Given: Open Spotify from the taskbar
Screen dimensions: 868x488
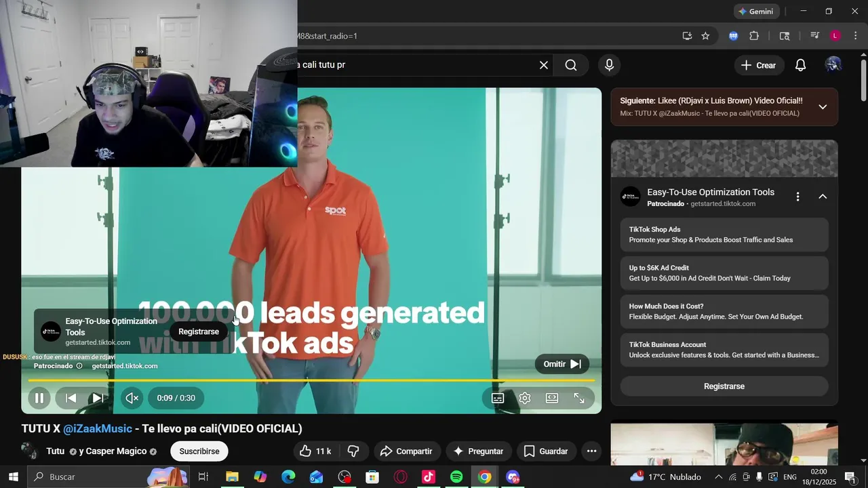Looking at the screenshot, I should [456, 477].
